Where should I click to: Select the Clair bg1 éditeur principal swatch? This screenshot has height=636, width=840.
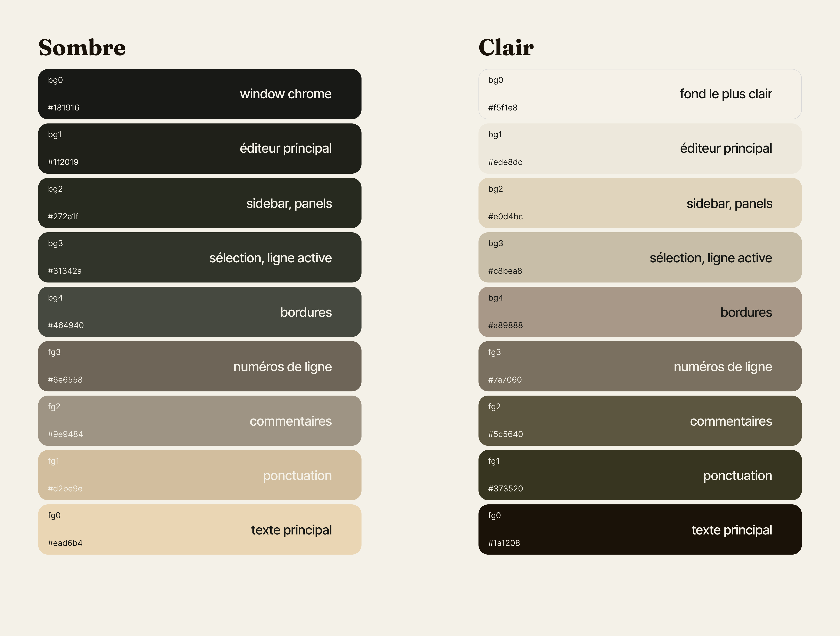point(640,148)
